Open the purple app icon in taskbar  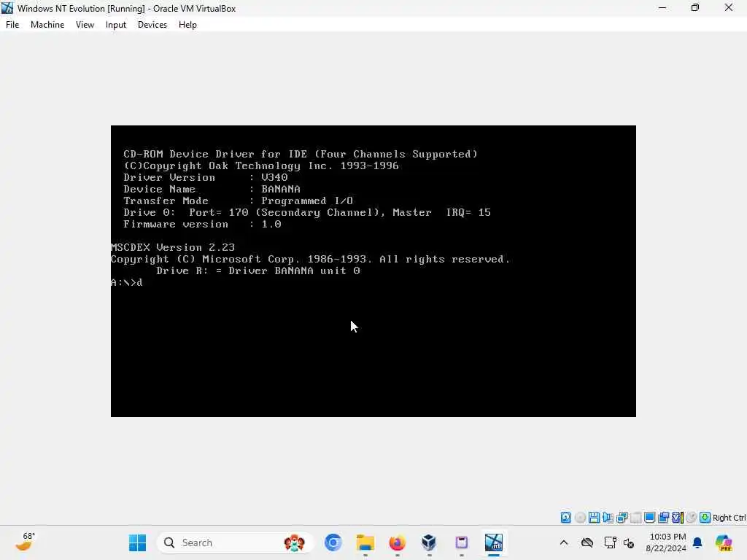[461, 542]
